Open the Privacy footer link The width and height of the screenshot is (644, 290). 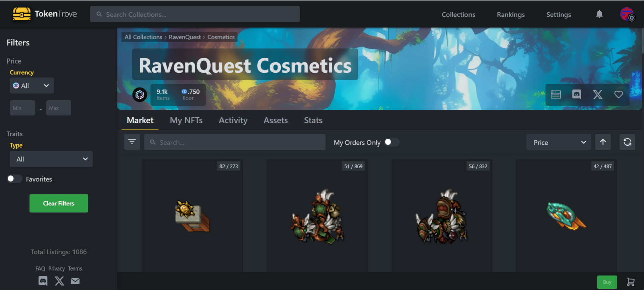pos(56,268)
